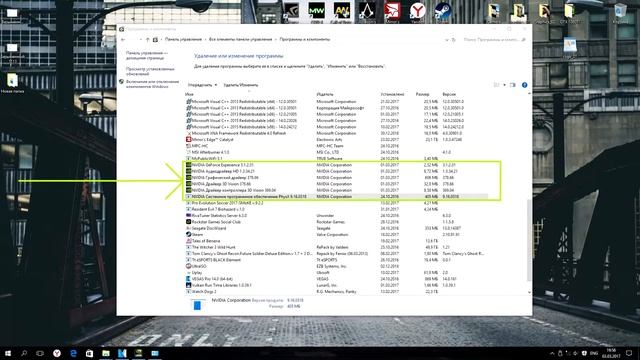Toggle the preview pane icon
Viewport: 640px width, 360px height.
tap(513, 85)
